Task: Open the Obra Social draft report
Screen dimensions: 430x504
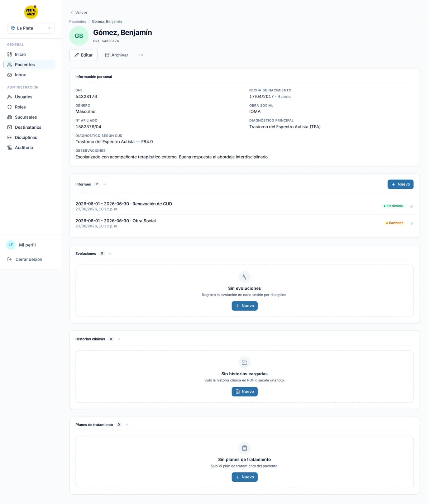Action: point(244,223)
